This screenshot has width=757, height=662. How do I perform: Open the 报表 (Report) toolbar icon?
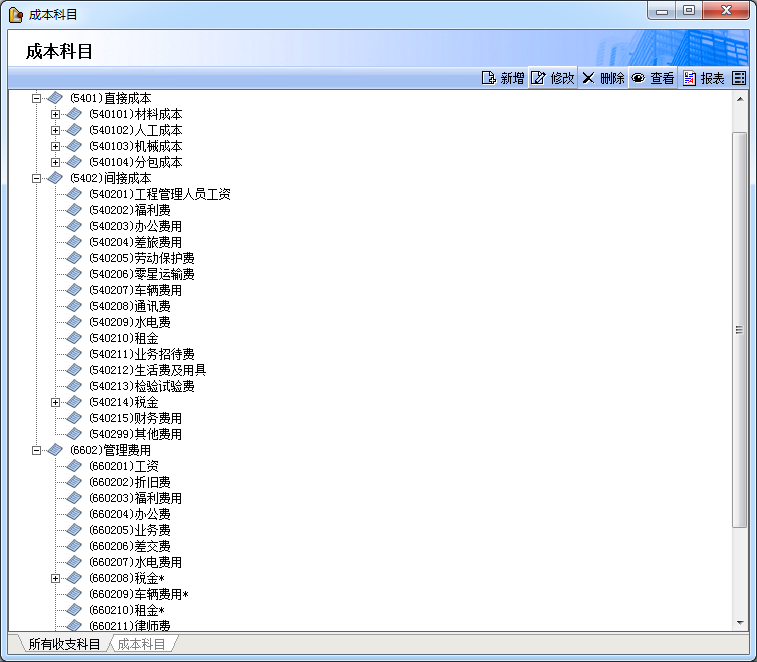(690, 78)
